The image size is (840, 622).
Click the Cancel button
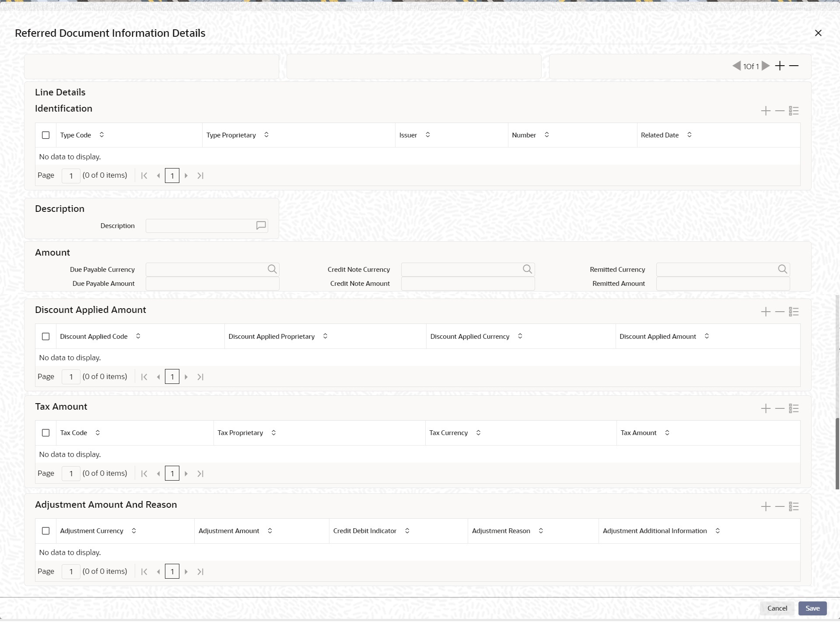(777, 608)
